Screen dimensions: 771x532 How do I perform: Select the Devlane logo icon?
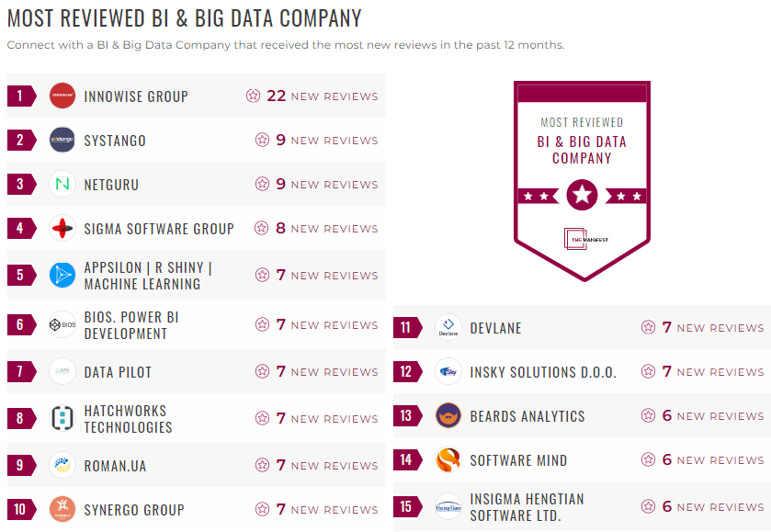click(448, 326)
